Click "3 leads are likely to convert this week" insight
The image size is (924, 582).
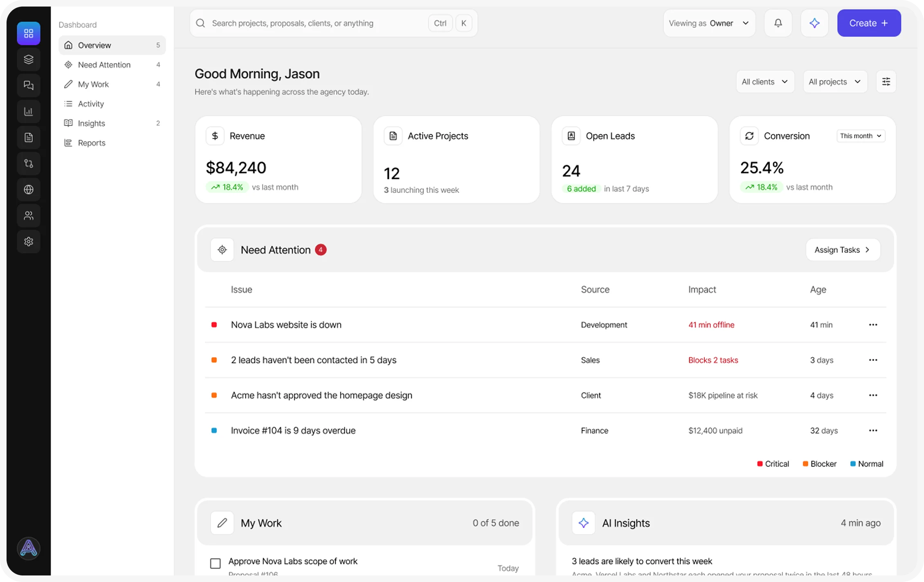642,561
